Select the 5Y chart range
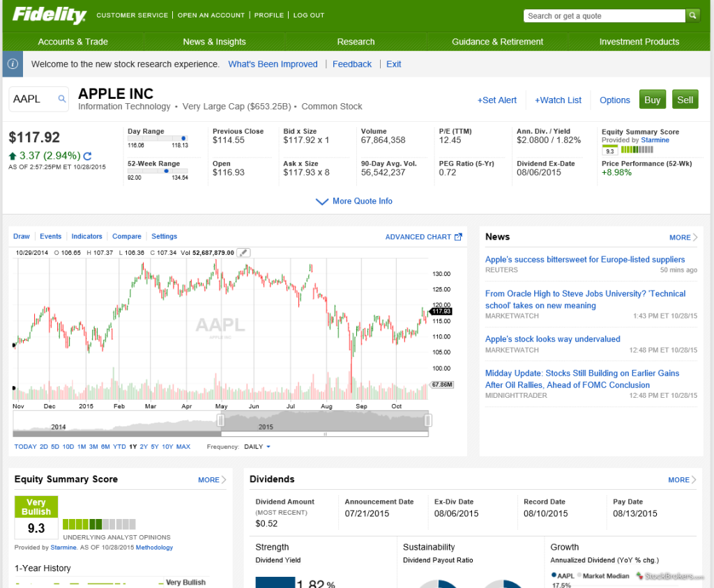 [x=153, y=447]
